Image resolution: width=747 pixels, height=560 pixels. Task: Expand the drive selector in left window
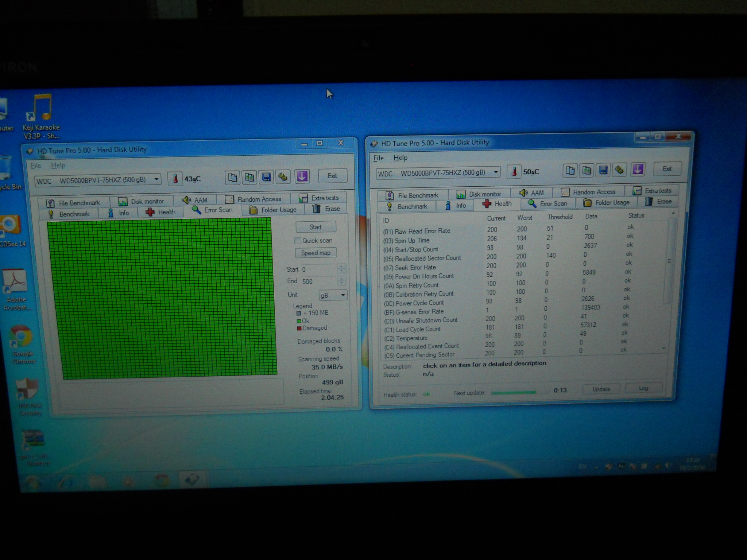click(x=156, y=179)
